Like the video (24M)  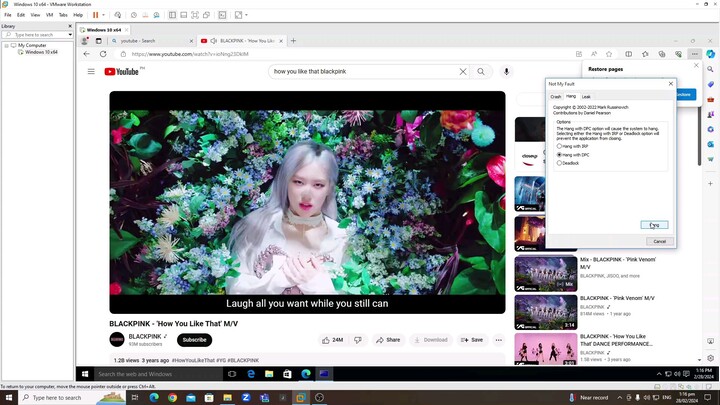coord(333,340)
